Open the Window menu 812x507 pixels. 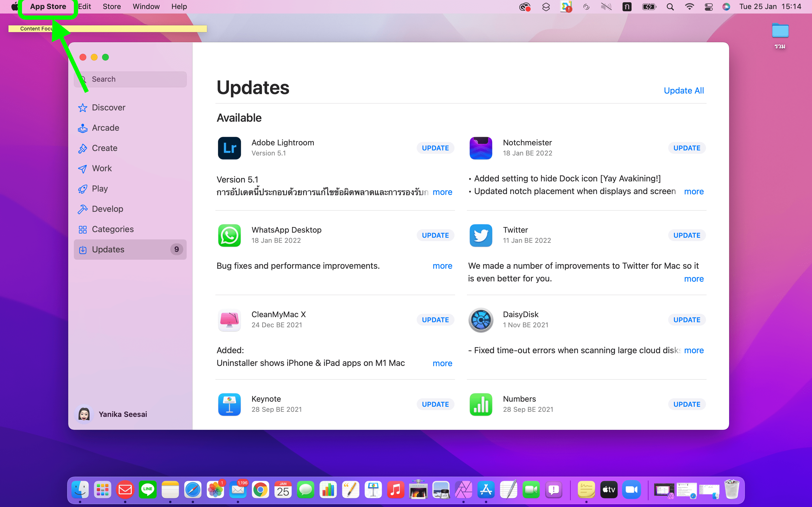(146, 7)
